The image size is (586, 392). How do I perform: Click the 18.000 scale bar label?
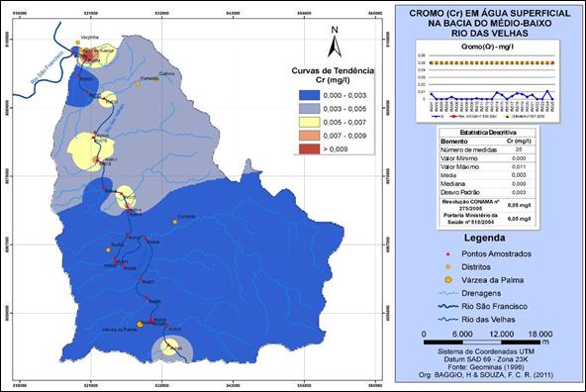(x=539, y=334)
